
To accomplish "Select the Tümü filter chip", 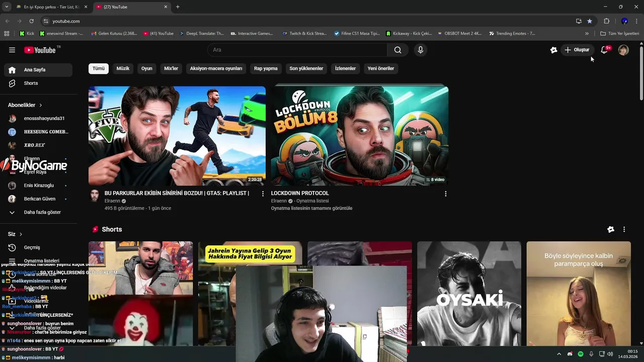I will (99, 68).
